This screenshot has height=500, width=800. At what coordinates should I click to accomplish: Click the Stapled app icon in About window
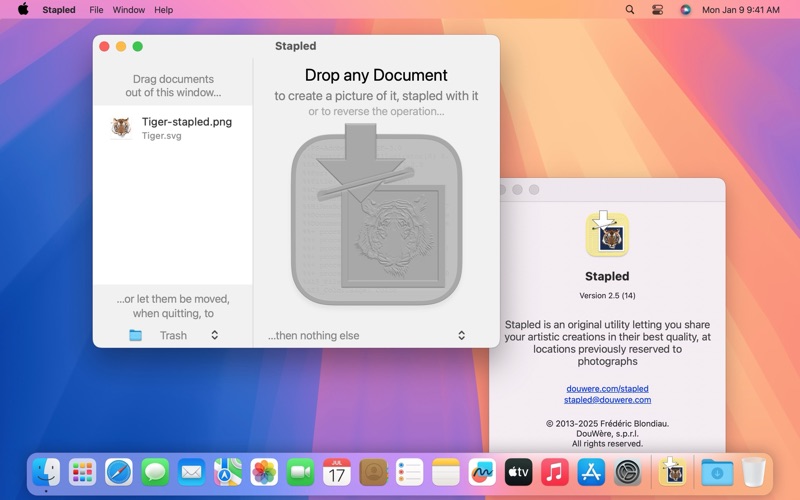pyautogui.click(x=607, y=234)
